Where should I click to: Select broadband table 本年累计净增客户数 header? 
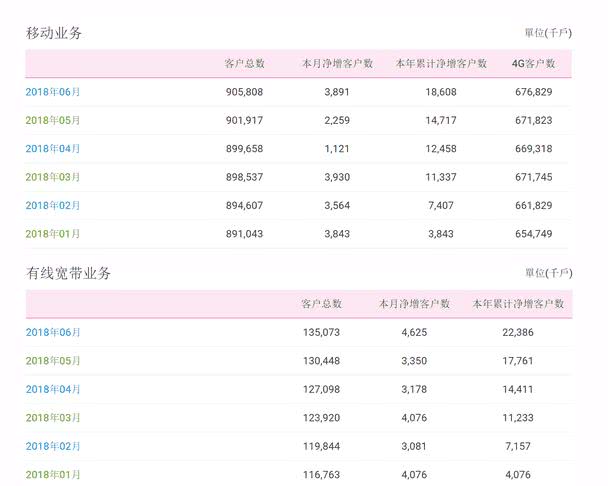(x=518, y=304)
